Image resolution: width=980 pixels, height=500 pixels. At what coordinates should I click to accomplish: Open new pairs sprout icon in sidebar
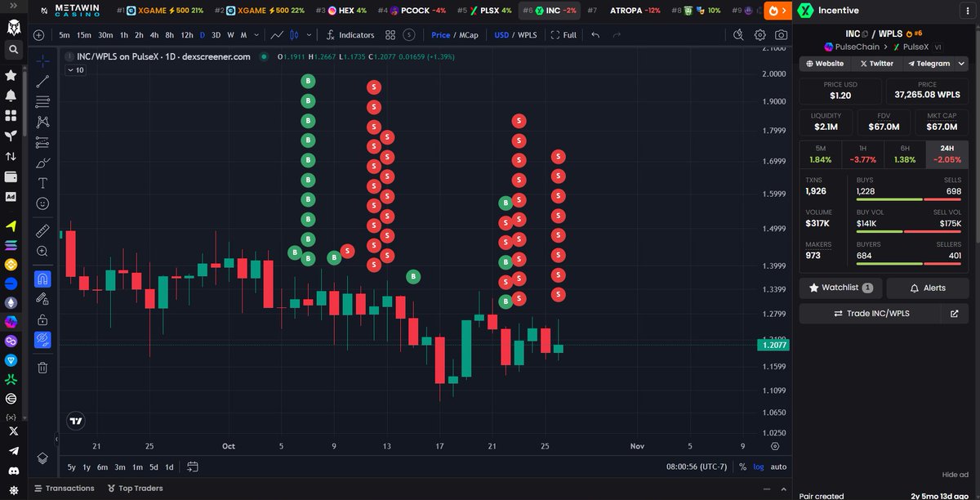[11, 136]
